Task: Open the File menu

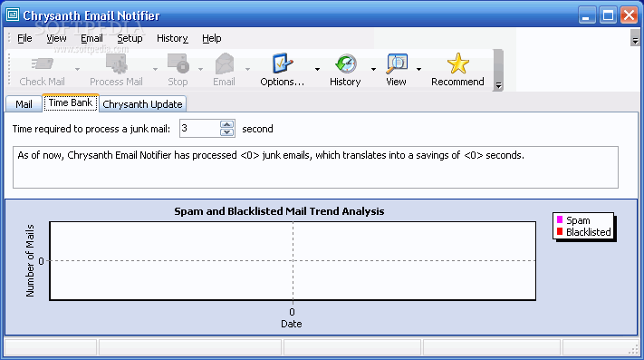Action: pyautogui.click(x=24, y=38)
